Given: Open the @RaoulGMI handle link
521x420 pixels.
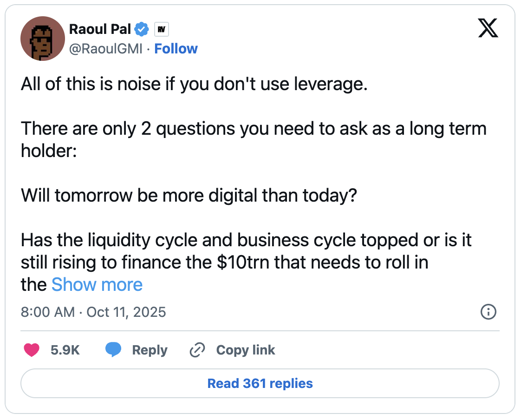Looking at the screenshot, I should coord(105,49).
